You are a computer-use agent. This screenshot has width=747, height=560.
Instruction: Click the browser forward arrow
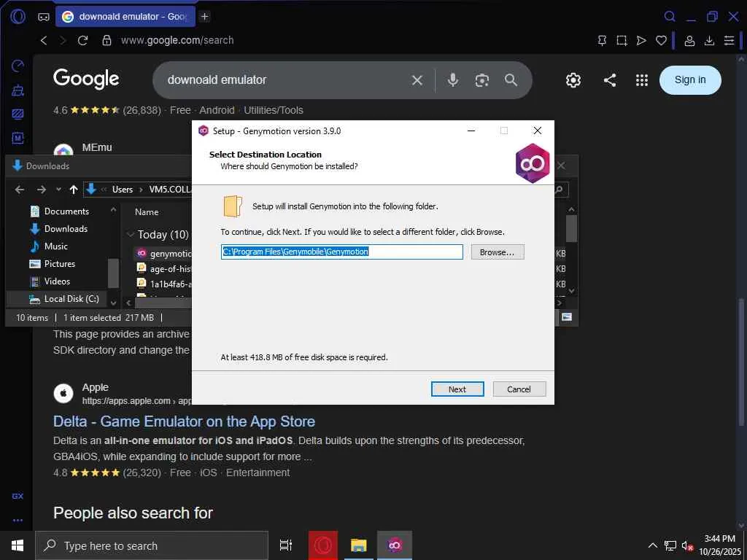click(x=63, y=41)
